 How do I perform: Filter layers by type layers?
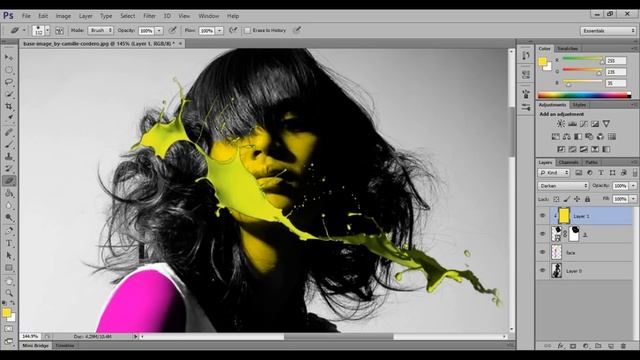pyautogui.click(x=601, y=173)
